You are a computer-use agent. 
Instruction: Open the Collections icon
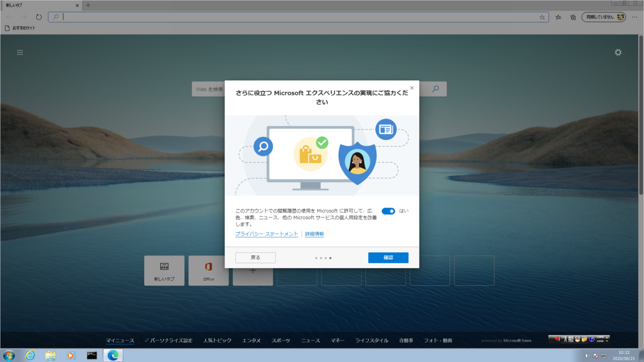coord(573,17)
